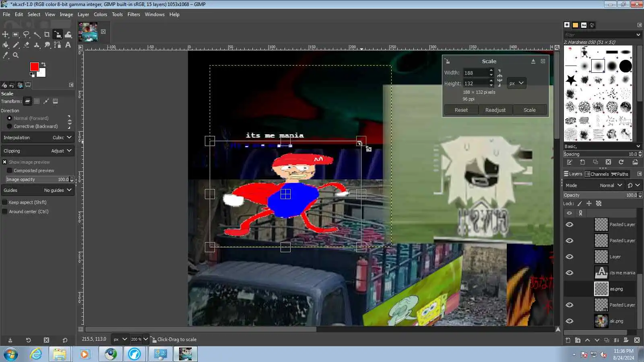The image size is (644, 362).
Task: Click the Width field in Scale dialog
Action: click(x=476, y=73)
